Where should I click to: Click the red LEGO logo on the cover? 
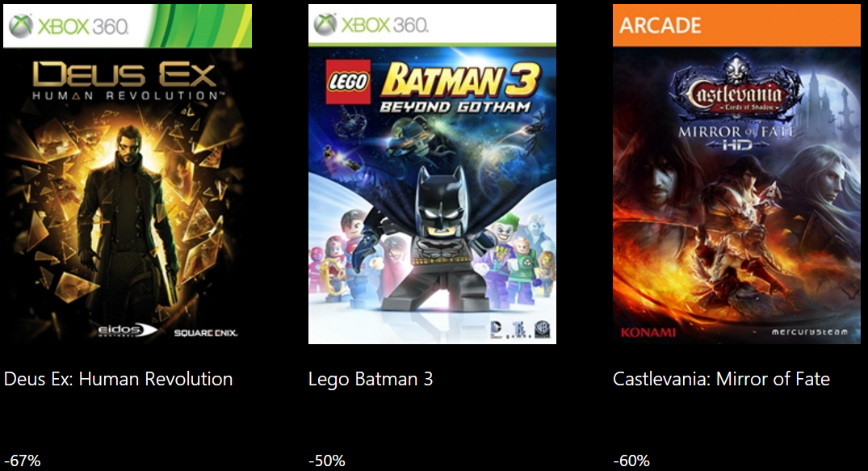[348, 82]
